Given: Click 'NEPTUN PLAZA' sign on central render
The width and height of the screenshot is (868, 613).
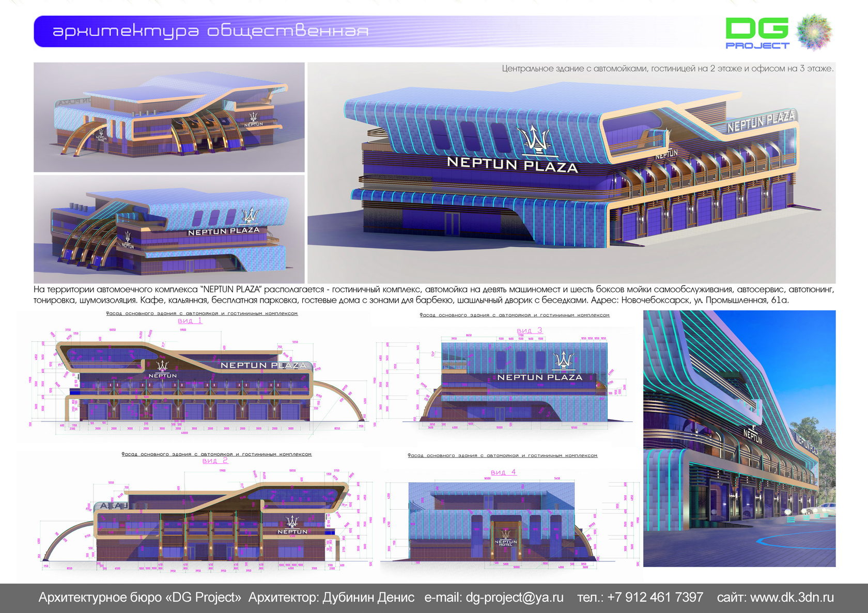Looking at the screenshot, I should click(512, 164).
